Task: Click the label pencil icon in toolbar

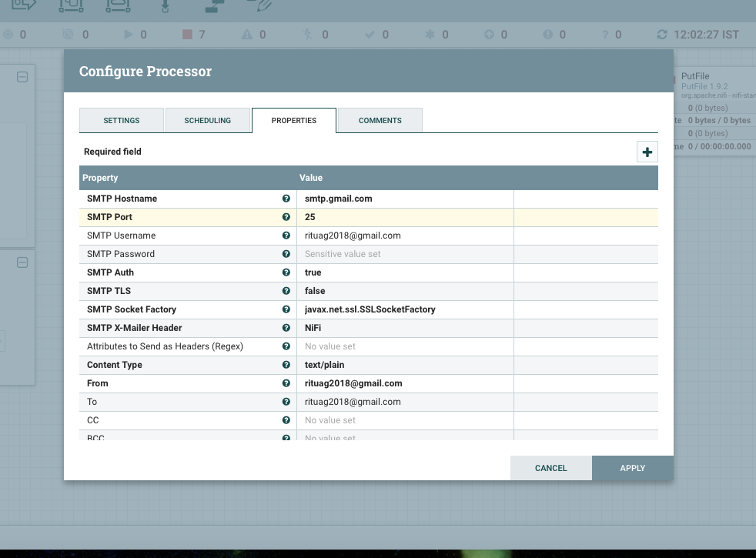Action: [x=260, y=5]
